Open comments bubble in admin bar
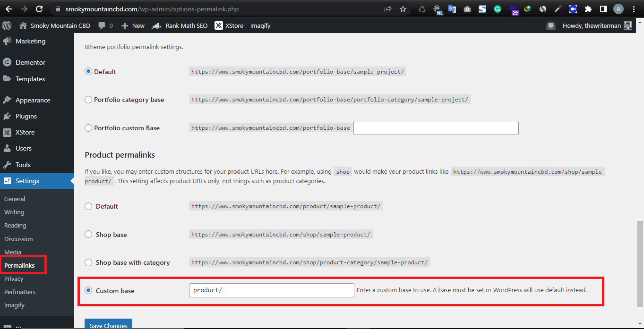 coord(106,25)
